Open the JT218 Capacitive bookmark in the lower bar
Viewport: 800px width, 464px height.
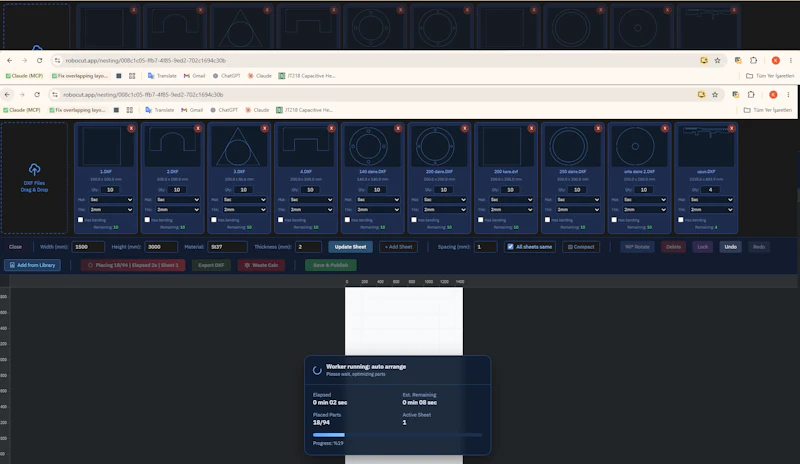[305, 110]
